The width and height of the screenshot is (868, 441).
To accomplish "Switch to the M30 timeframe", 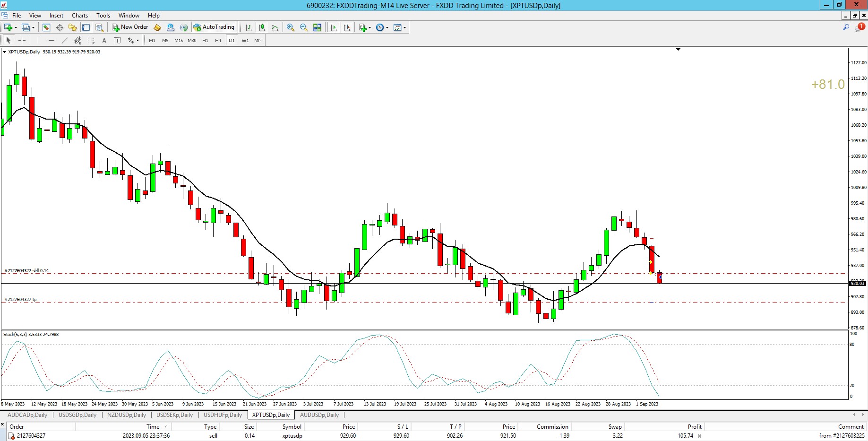I will pos(191,40).
